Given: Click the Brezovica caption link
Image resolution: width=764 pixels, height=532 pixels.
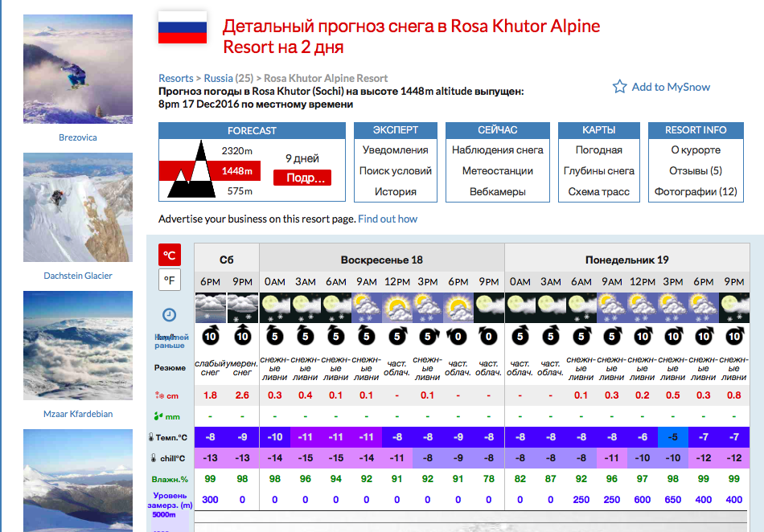Looking at the screenshot, I should click(x=78, y=137).
